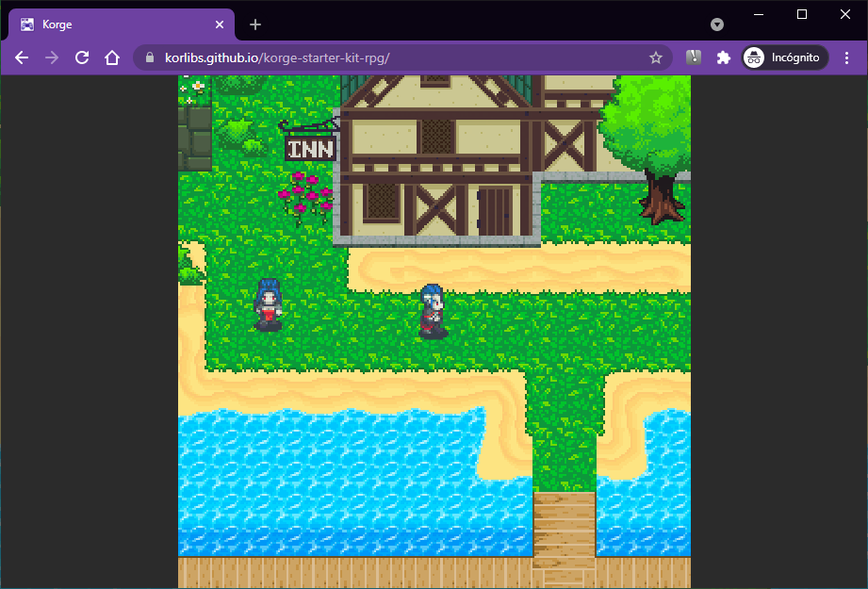Reload the Korge page

pos(82,57)
